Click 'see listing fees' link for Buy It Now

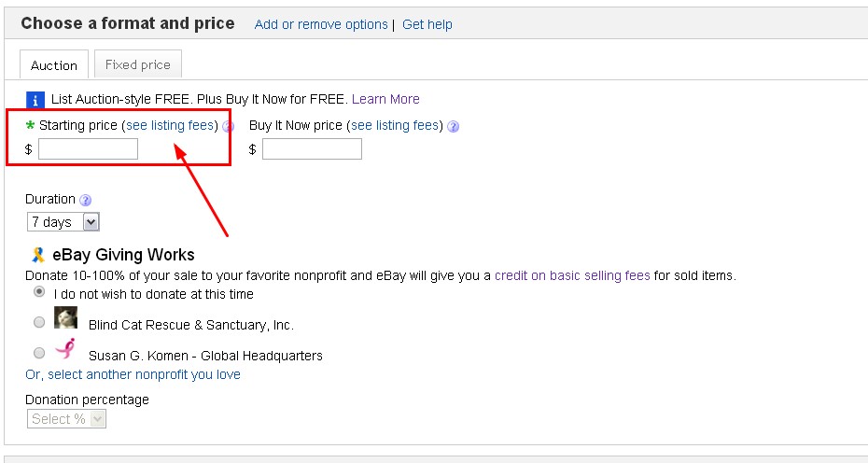pos(395,125)
